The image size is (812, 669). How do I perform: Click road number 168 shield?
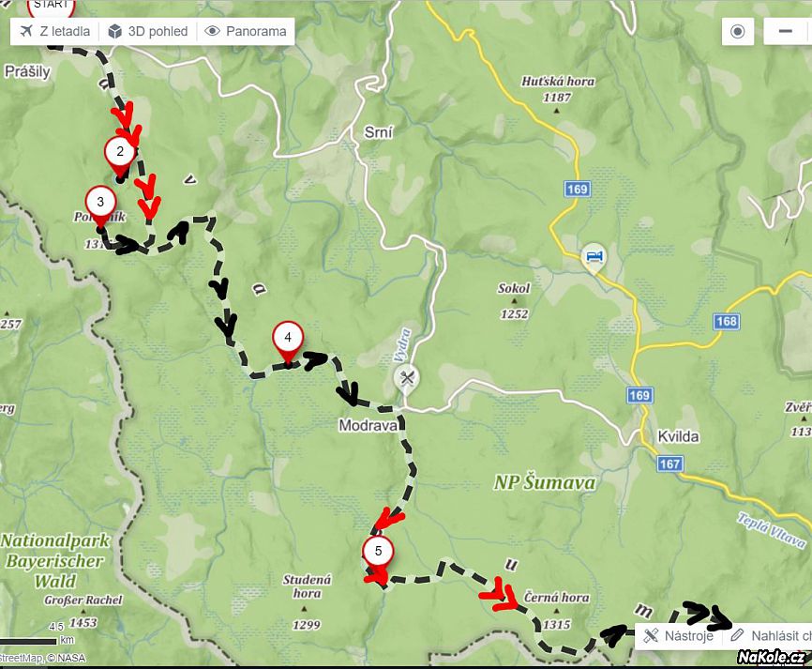(727, 321)
